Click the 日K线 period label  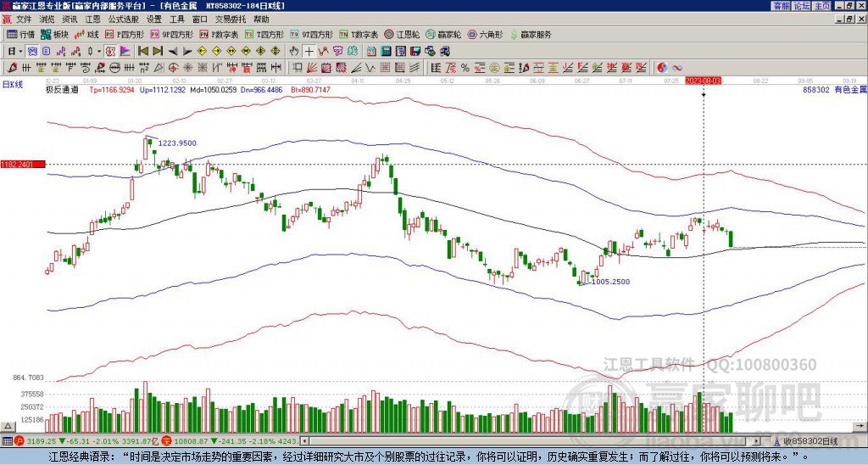pos(13,84)
